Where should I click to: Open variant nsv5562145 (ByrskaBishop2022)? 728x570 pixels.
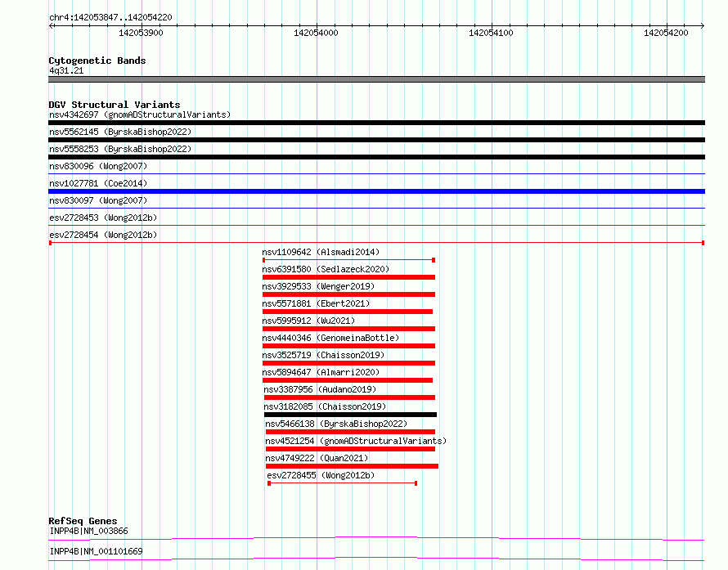click(x=120, y=132)
